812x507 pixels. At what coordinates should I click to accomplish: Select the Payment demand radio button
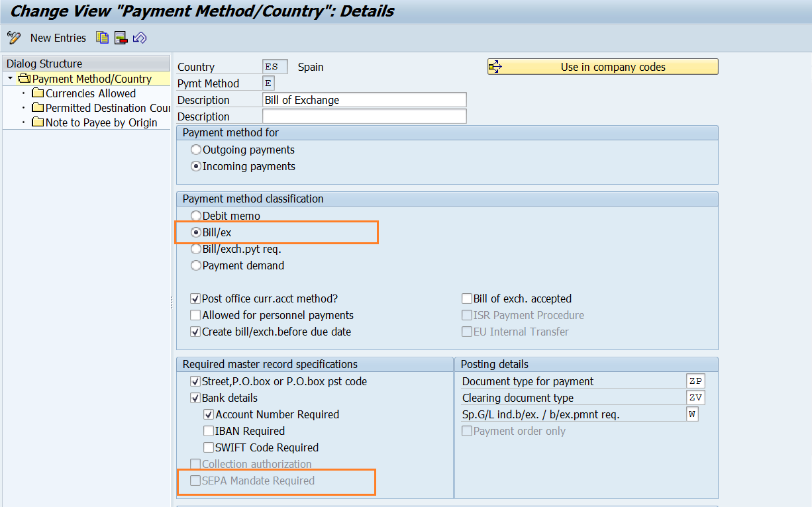click(196, 265)
